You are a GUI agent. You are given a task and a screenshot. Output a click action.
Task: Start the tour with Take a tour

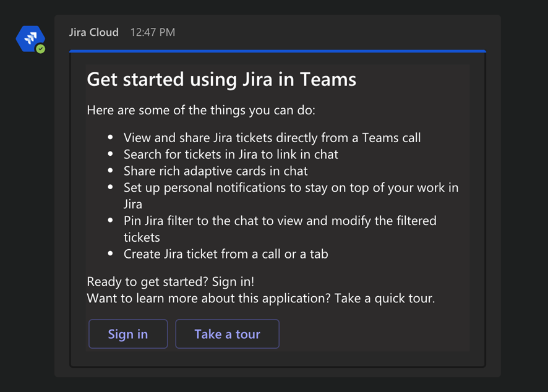tap(227, 334)
